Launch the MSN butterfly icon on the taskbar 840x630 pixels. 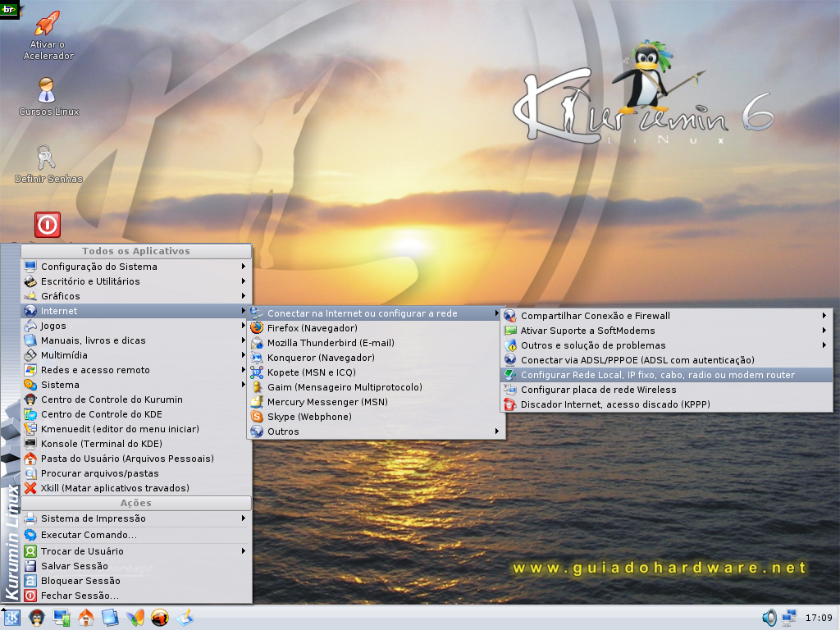(x=135, y=618)
